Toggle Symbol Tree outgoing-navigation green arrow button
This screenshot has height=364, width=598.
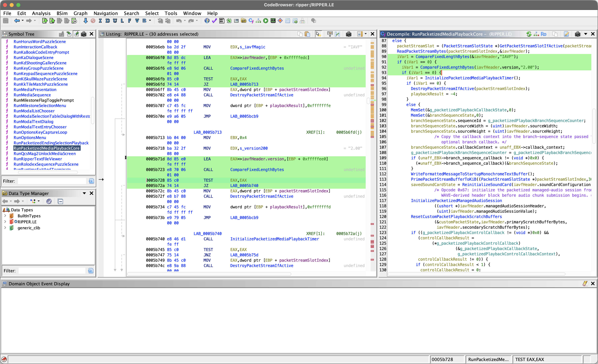76,34
